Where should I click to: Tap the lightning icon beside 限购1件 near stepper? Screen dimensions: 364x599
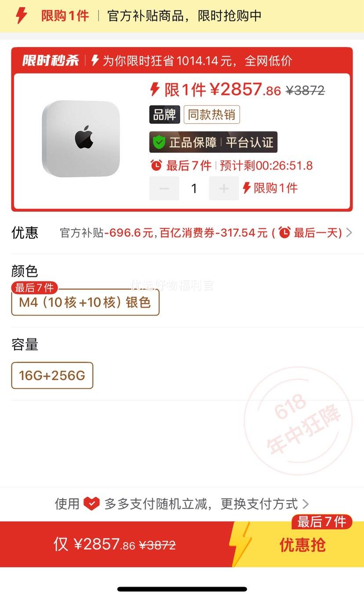[247, 188]
